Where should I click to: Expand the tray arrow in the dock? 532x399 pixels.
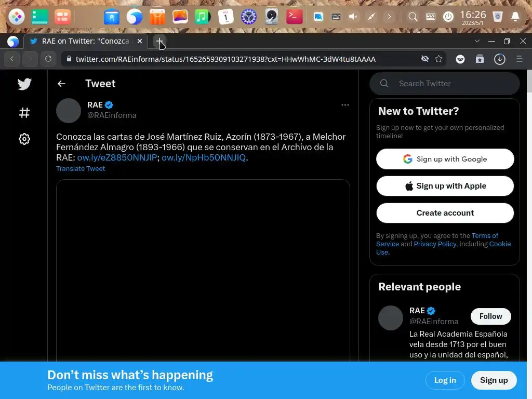[389, 16]
